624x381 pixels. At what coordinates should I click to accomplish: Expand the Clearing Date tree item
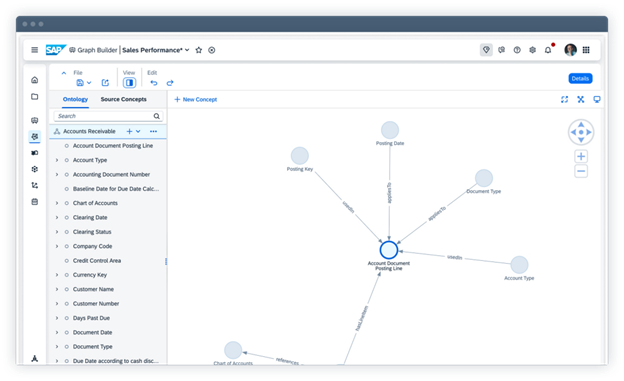point(57,217)
